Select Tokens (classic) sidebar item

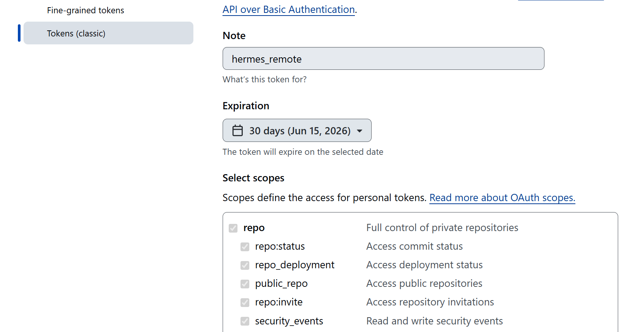pyautogui.click(x=108, y=33)
